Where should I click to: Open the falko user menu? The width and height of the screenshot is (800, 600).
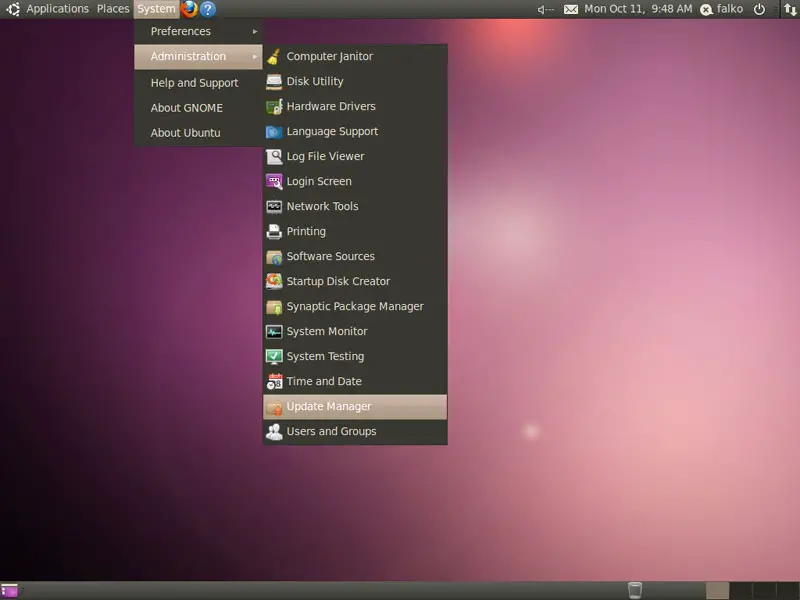click(x=721, y=9)
